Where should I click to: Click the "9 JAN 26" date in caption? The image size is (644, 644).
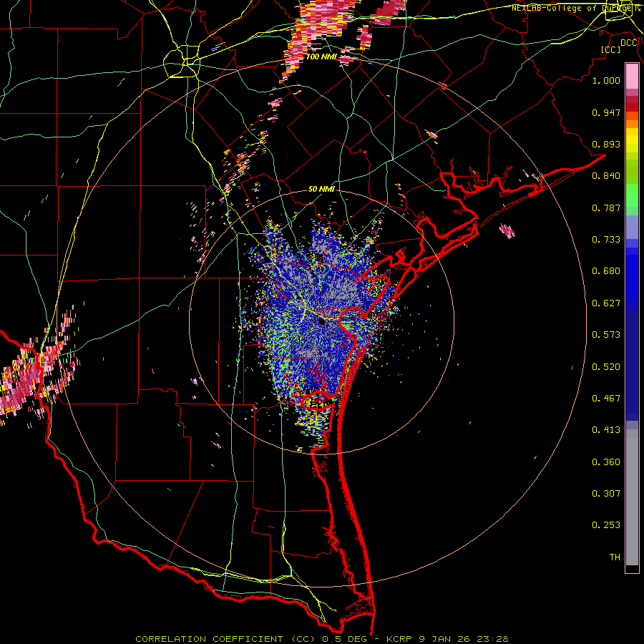pyautogui.click(x=444, y=639)
